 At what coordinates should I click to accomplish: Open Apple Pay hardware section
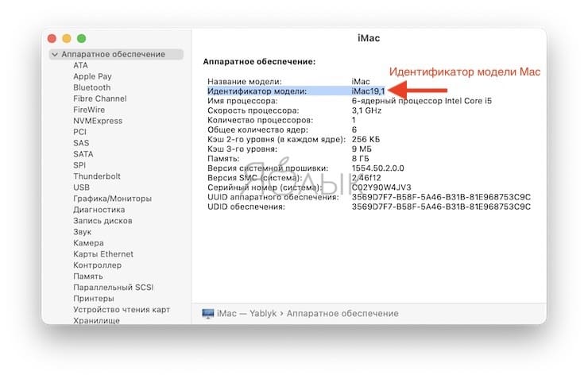click(92, 76)
